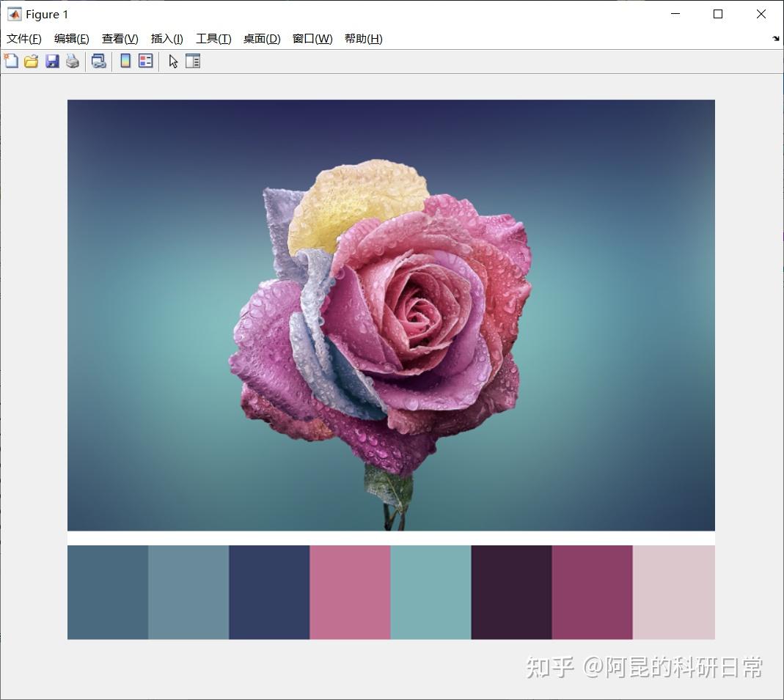The image size is (784, 700).
Task: Insert a legend into the plot
Action: [x=144, y=61]
